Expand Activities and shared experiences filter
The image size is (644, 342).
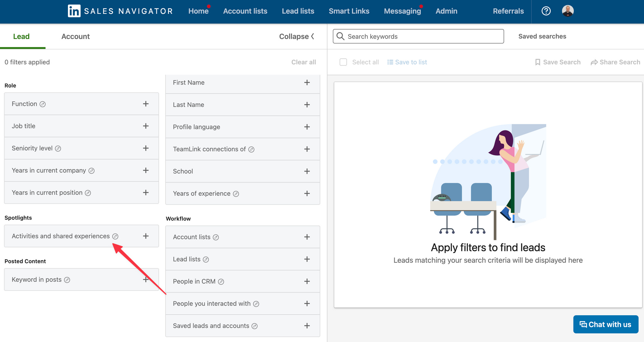pos(146,236)
